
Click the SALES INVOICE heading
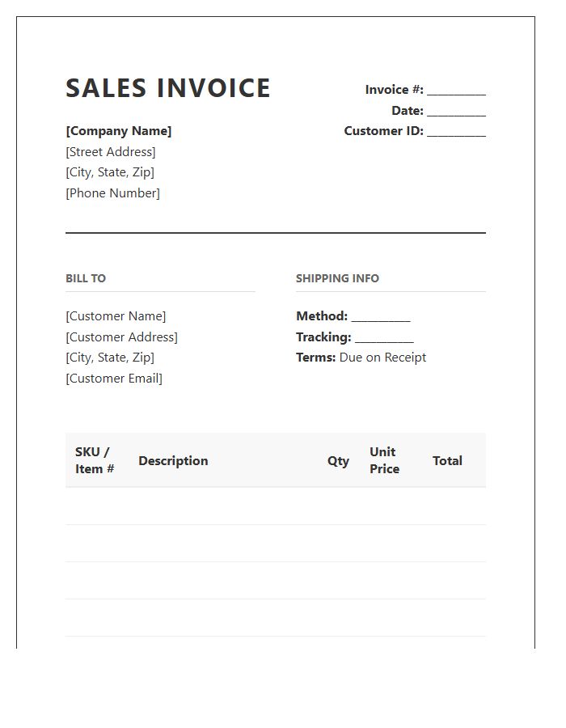pyautogui.click(x=168, y=88)
